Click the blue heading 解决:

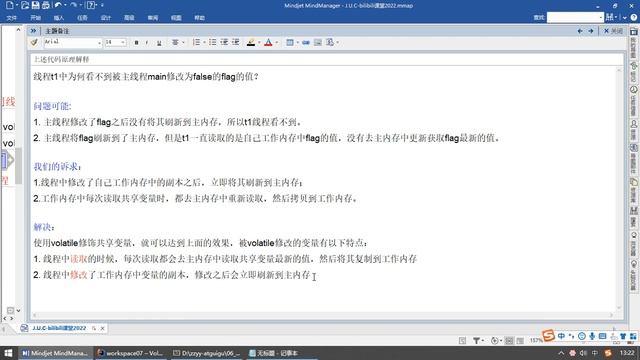[44, 227]
